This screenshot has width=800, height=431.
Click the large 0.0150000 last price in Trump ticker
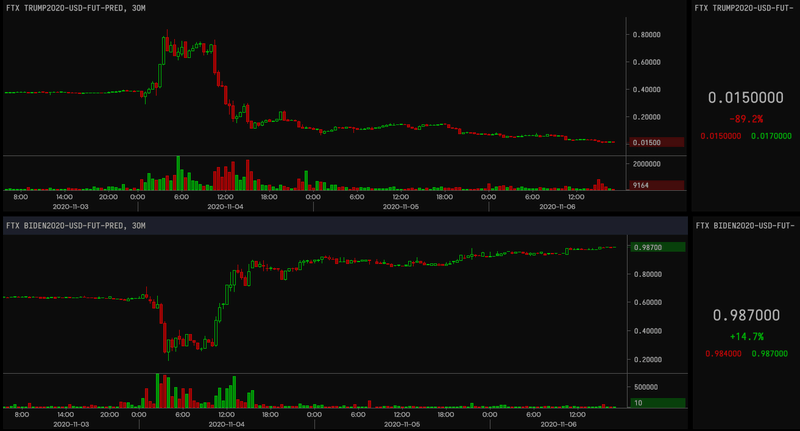tap(745, 97)
